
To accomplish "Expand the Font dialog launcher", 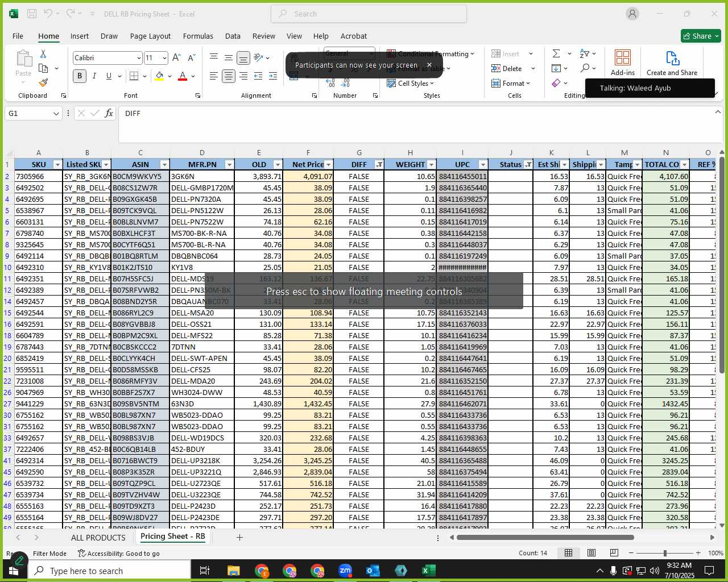I will click(x=197, y=95).
